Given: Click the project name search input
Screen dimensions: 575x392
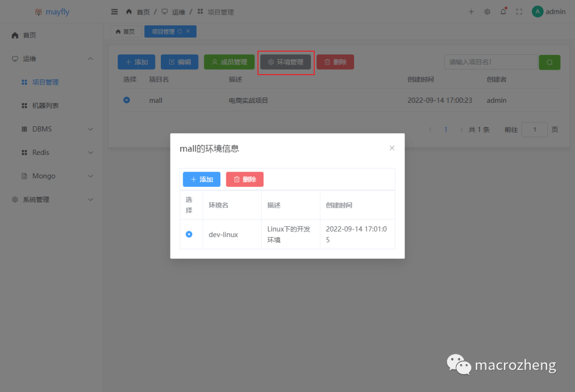Looking at the screenshot, I should [490, 62].
